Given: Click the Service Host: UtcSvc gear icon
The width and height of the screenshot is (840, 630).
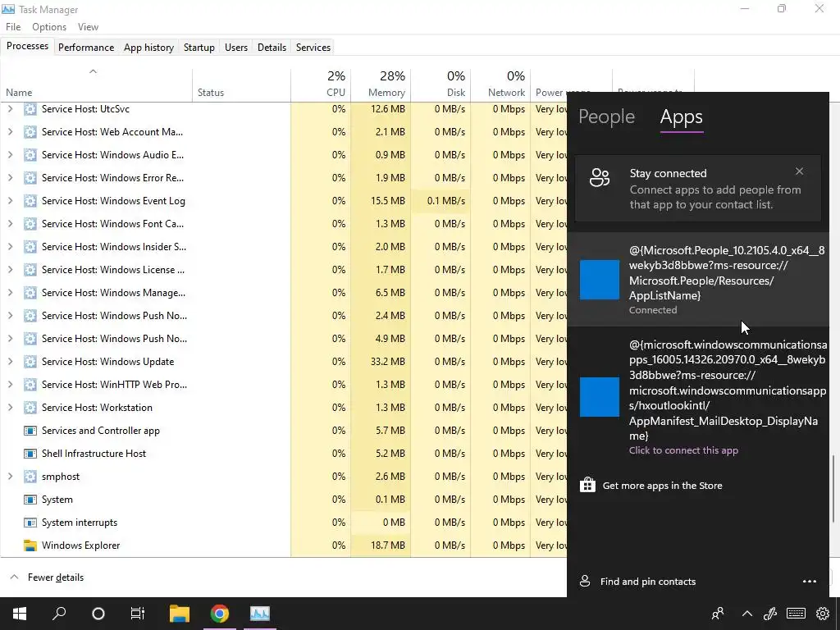Looking at the screenshot, I should pos(30,109).
